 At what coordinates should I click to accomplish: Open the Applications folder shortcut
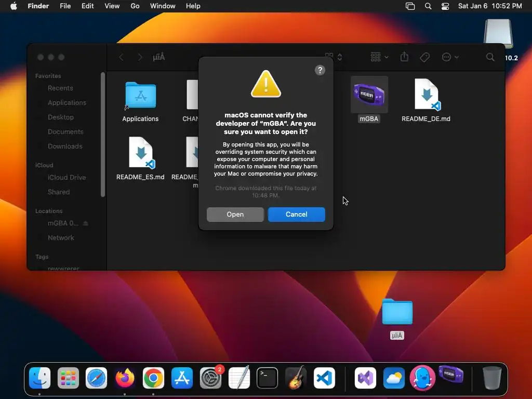[140, 96]
